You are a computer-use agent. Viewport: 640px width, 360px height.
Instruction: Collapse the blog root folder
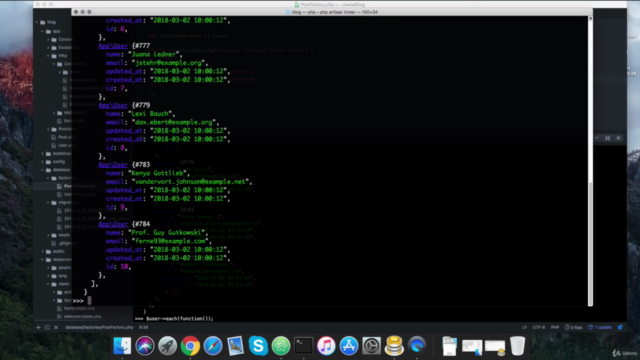(x=37, y=22)
